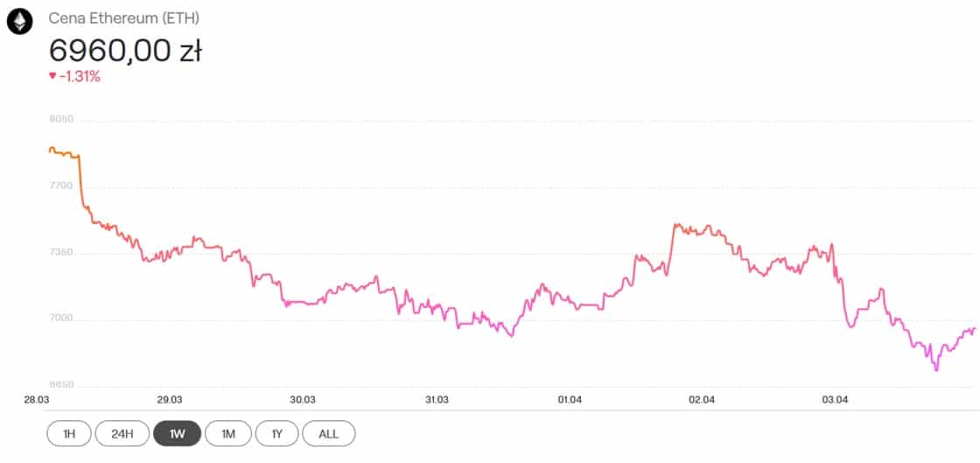Viewport: 980px width, 463px height.
Task: Switch chart to 24H range
Action: 122,433
